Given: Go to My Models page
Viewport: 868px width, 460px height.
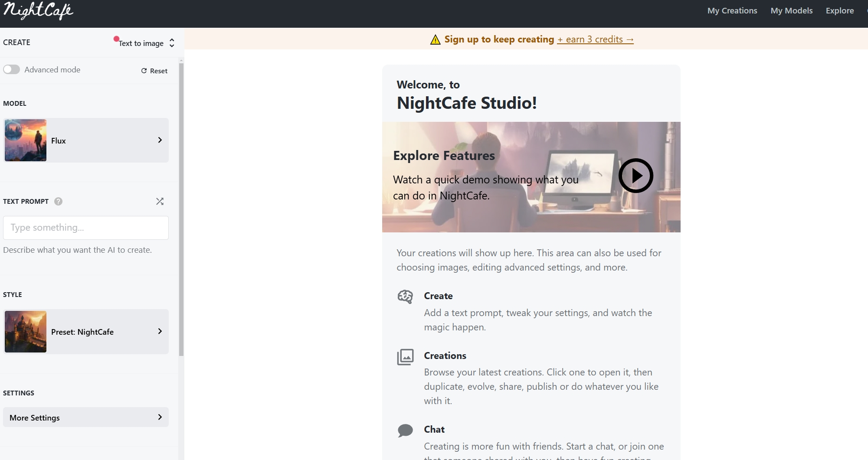Looking at the screenshot, I should click(791, 10).
